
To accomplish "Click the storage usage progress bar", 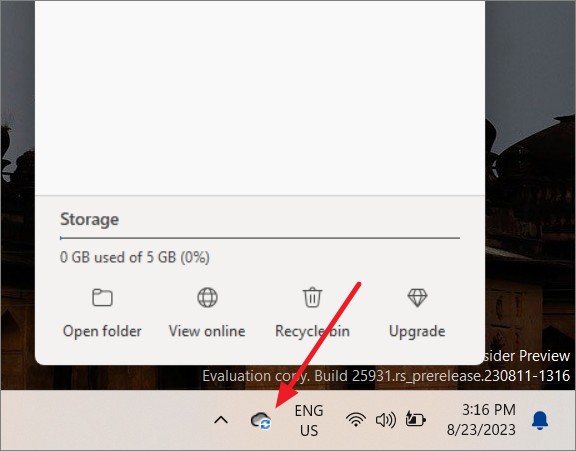I will pos(260,238).
